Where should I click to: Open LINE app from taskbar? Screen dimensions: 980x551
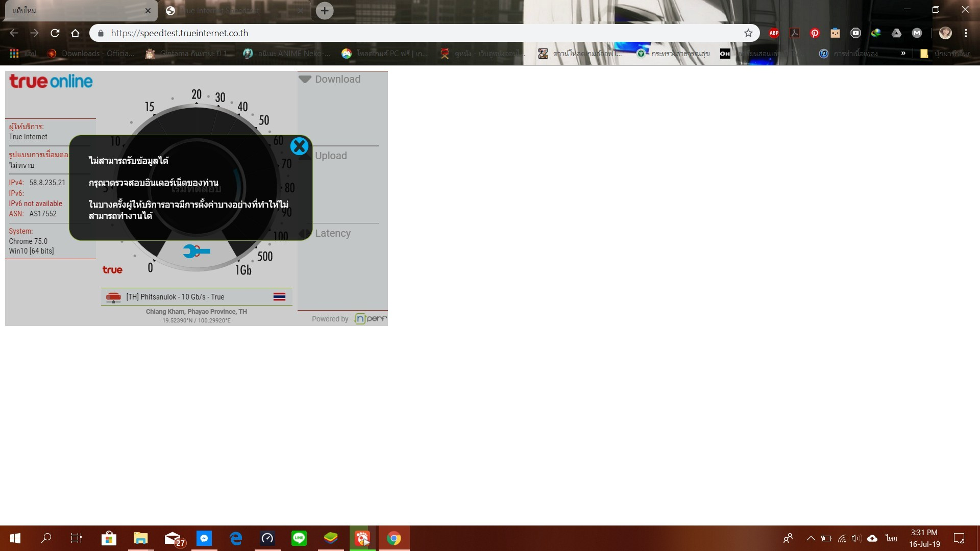click(299, 538)
